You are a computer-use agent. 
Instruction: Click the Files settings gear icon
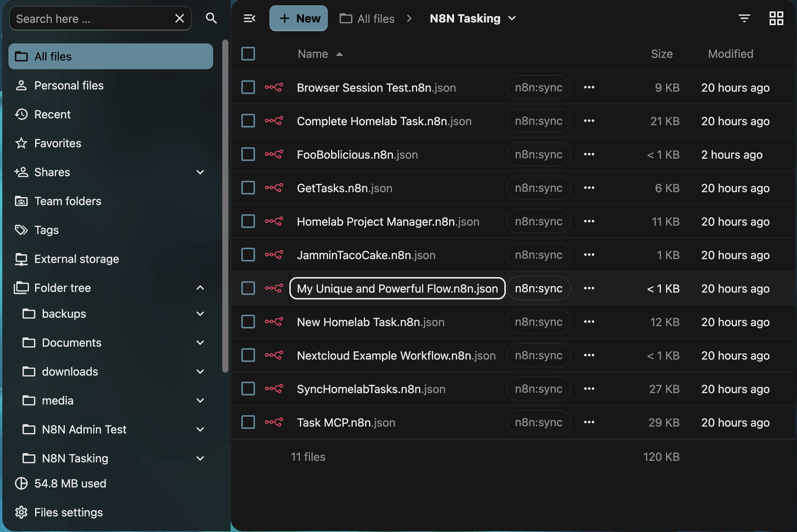point(21,512)
